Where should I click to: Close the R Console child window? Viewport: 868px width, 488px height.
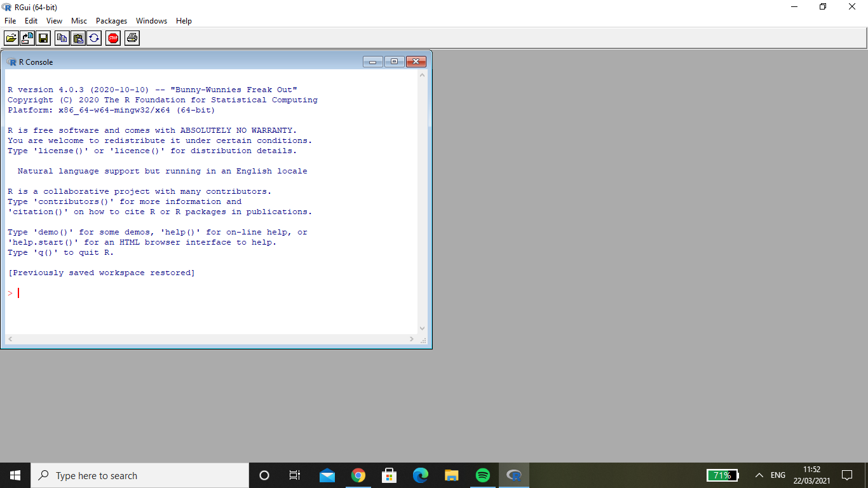point(416,62)
